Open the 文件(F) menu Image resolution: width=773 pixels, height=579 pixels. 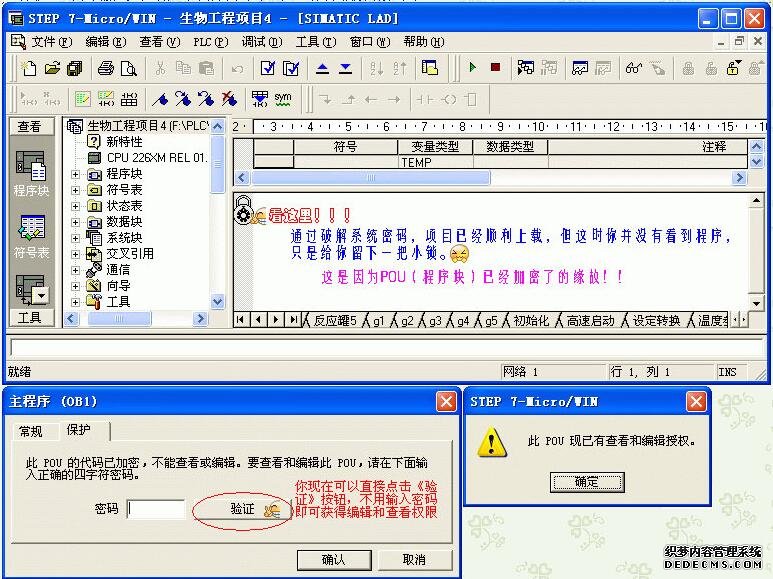tap(51, 42)
